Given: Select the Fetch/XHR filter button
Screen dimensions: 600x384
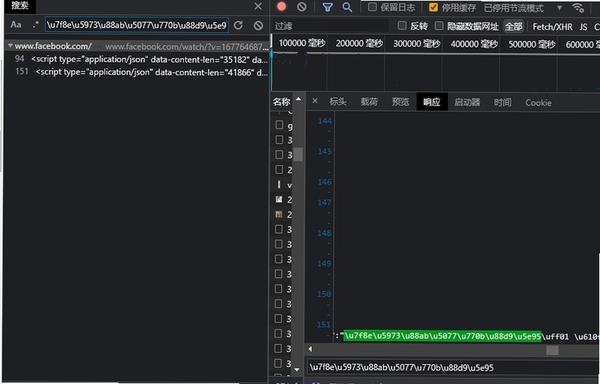Looking at the screenshot, I should pyautogui.click(x=553, y=27).
